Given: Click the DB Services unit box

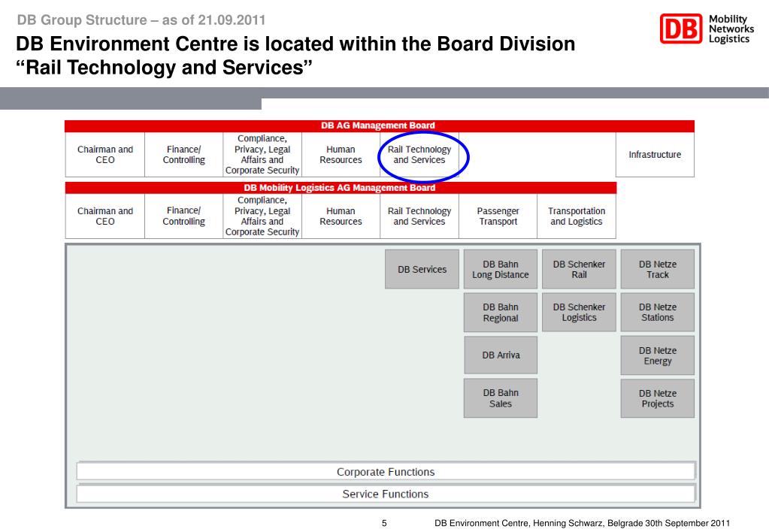Looking at the screenshot, I should pyautogui.click(x=422, y=269).
